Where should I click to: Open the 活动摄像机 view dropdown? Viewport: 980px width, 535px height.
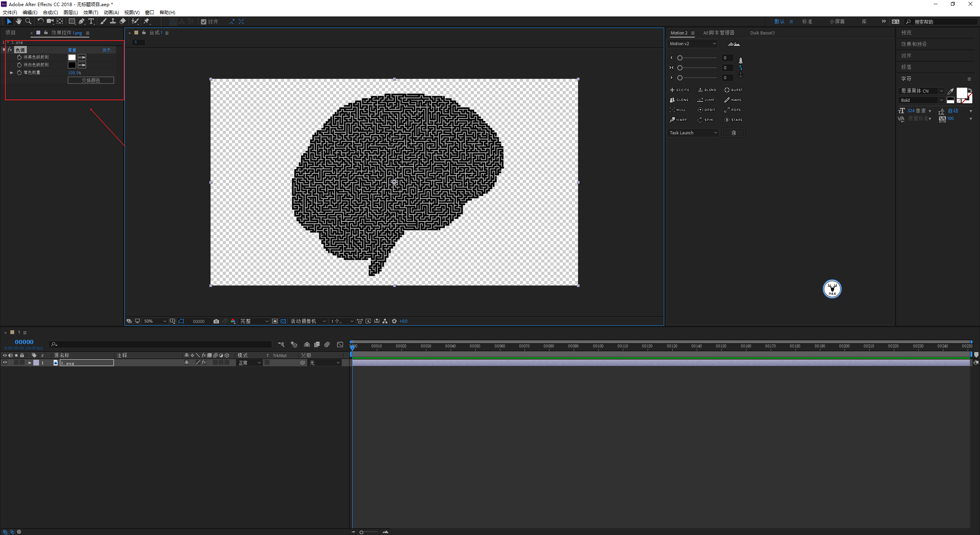[308, 321]
